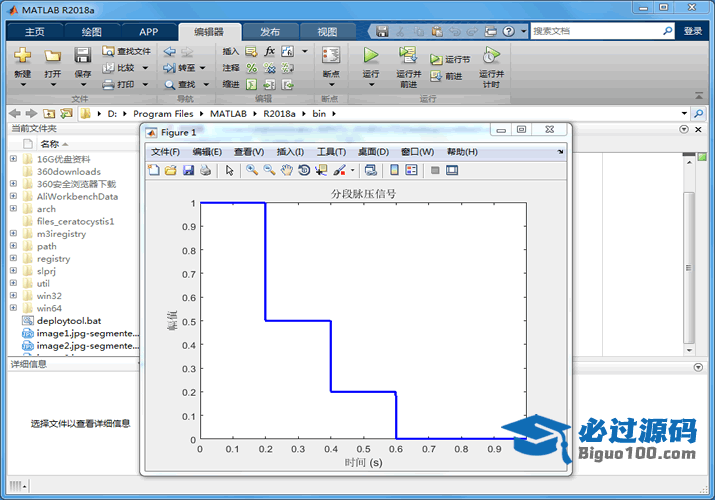Save script with the Save icon

(x=83, y=56)
